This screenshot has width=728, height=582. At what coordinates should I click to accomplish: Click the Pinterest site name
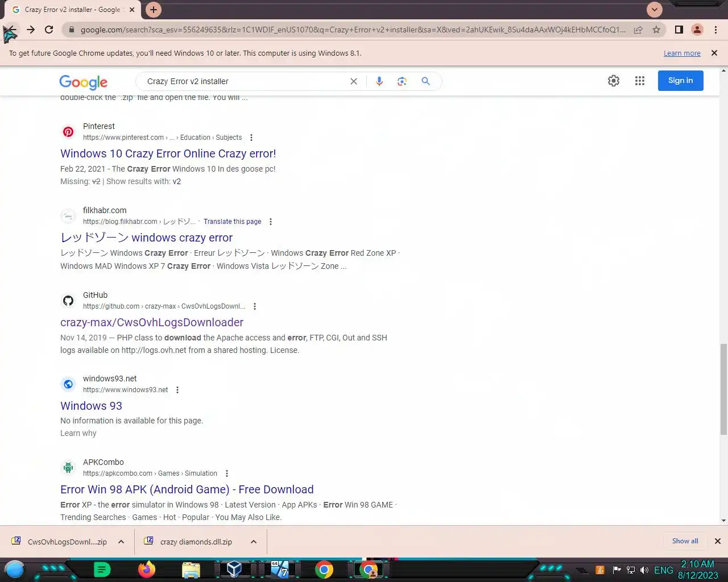pyautogui.click(x=99, y=126)
